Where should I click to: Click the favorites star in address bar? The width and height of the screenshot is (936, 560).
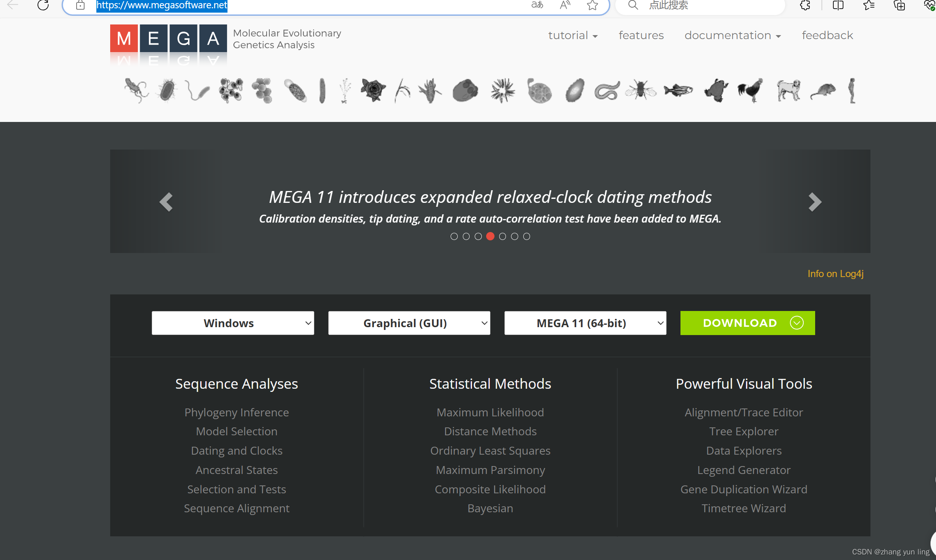coord(592,5)
